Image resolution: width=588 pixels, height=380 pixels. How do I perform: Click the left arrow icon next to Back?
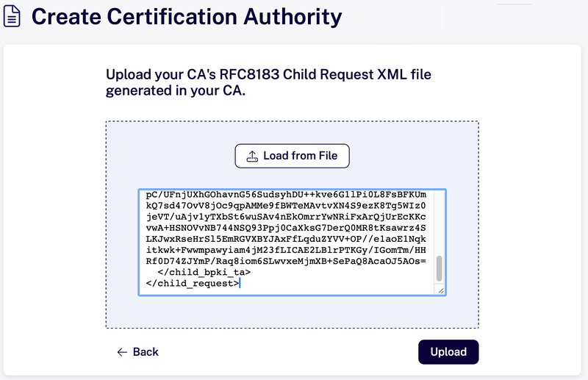123,352
